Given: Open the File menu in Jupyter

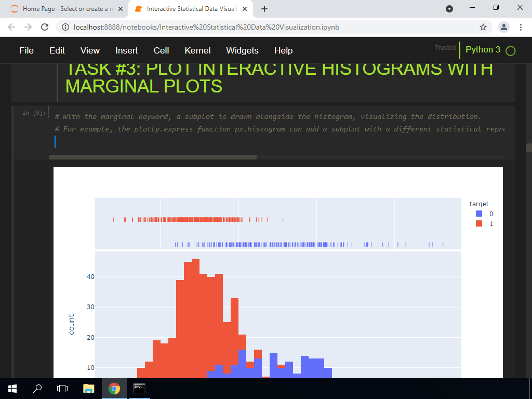Looking at the screenshot, I should tap(26, 50).
